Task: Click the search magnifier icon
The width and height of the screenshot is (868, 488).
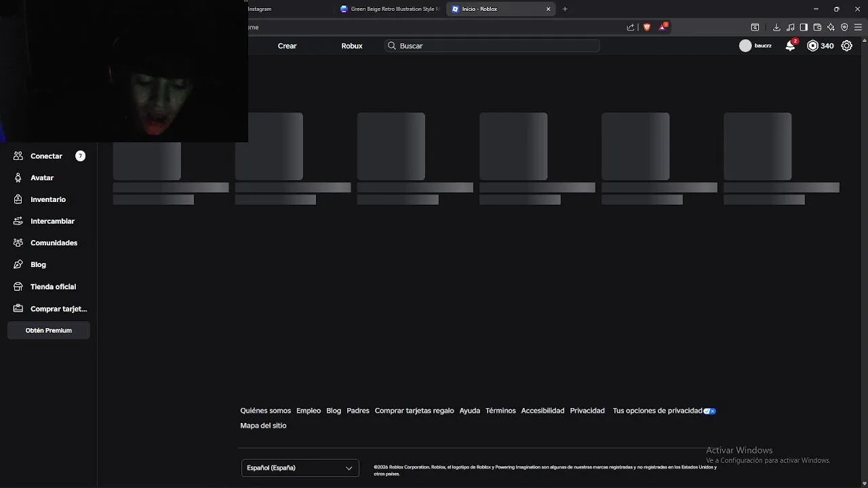Action: 392,46
